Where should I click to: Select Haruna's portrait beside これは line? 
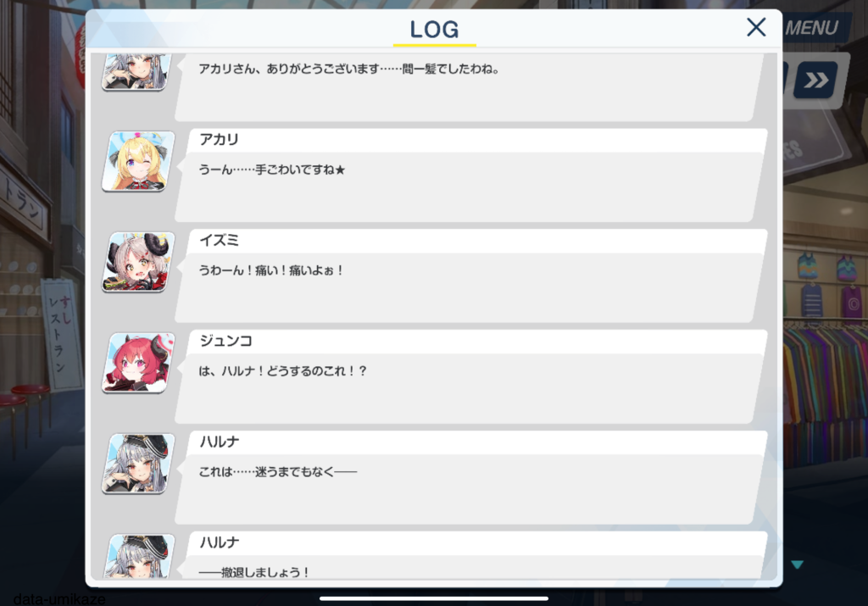[x=138, y=464]
